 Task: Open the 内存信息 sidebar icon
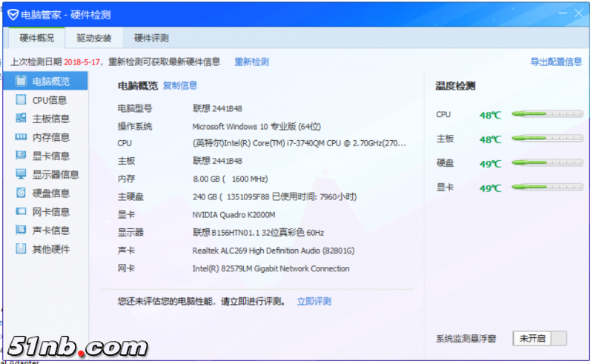coord(21,136)
